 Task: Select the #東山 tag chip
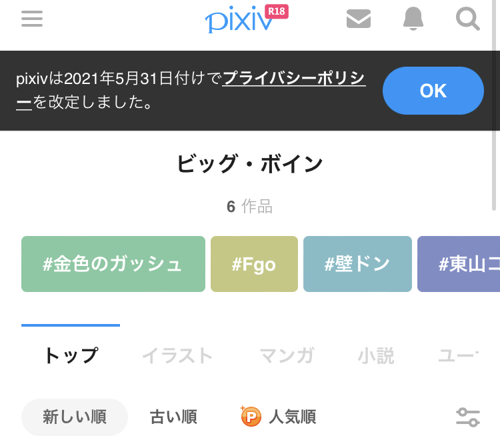pyautogui.click(x=460, y=264)
